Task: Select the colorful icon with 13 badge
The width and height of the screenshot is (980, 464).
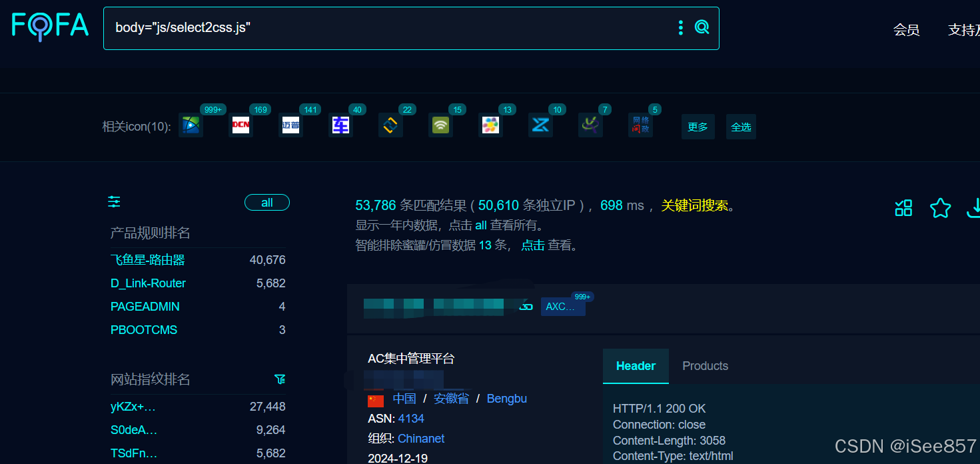Action: pyautogui.click(x=490, y=125)
